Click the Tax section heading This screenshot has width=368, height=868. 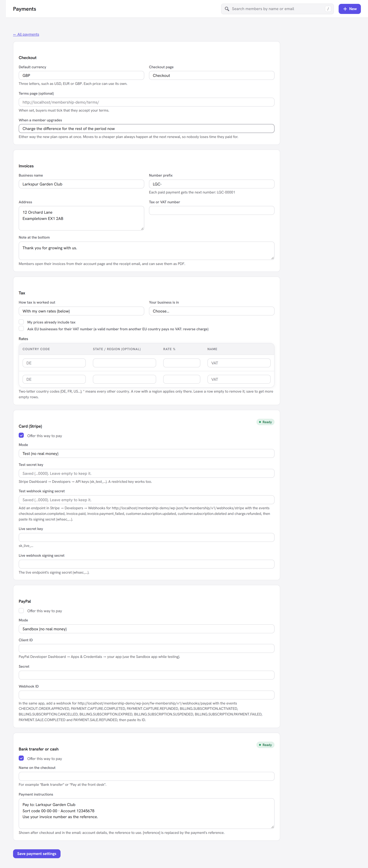22,293
